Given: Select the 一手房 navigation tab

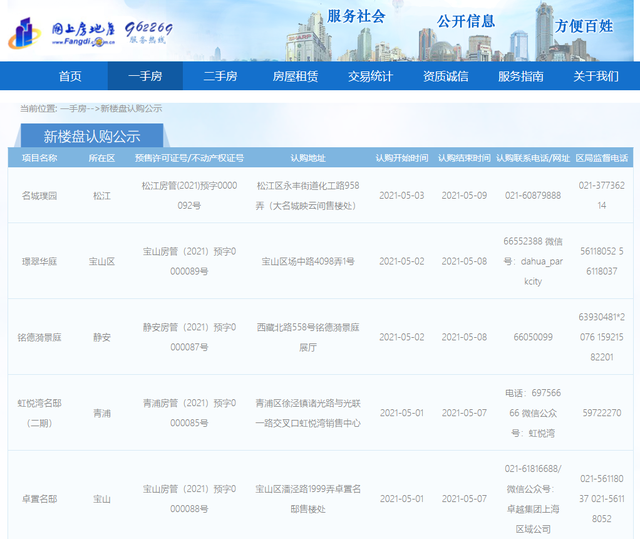Looking at the screenshot, I should [x=145, y=76].
